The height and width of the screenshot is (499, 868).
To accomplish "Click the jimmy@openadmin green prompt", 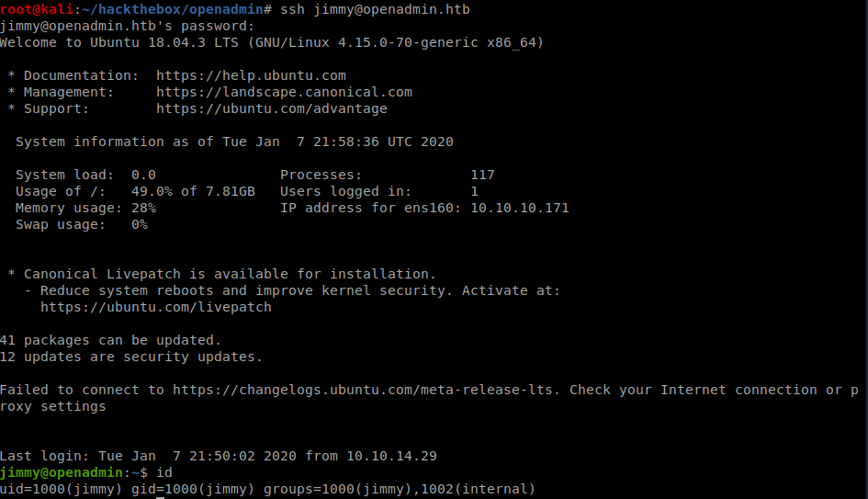I will click(x=62, y=472).
